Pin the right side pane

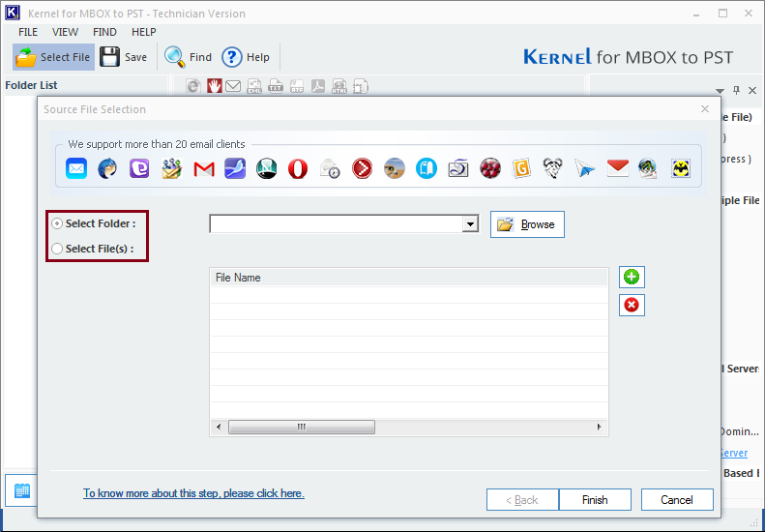pos(736,90)
